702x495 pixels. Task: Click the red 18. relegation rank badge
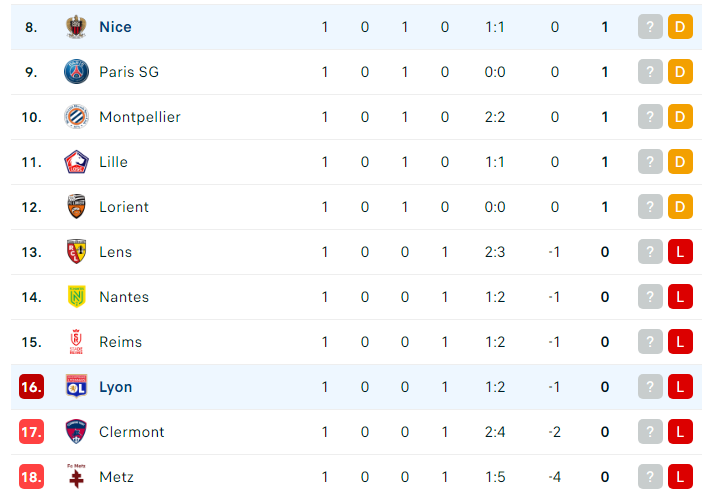point(31,477)
